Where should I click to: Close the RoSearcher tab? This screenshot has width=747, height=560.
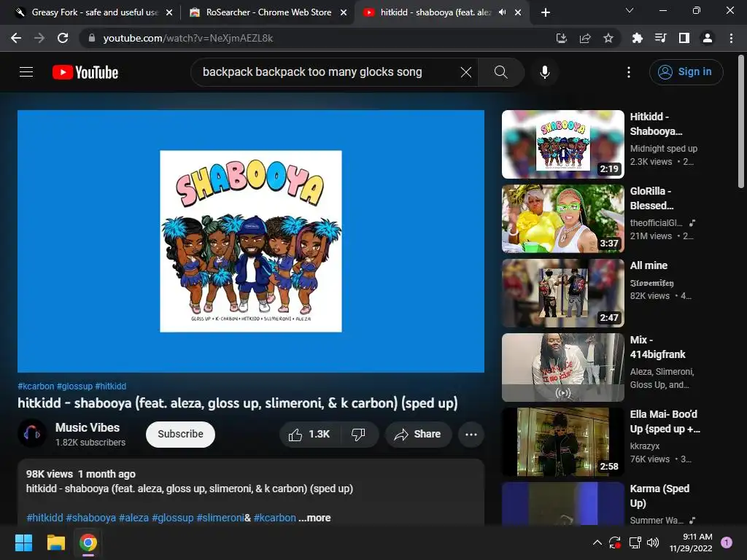[344, 12]
